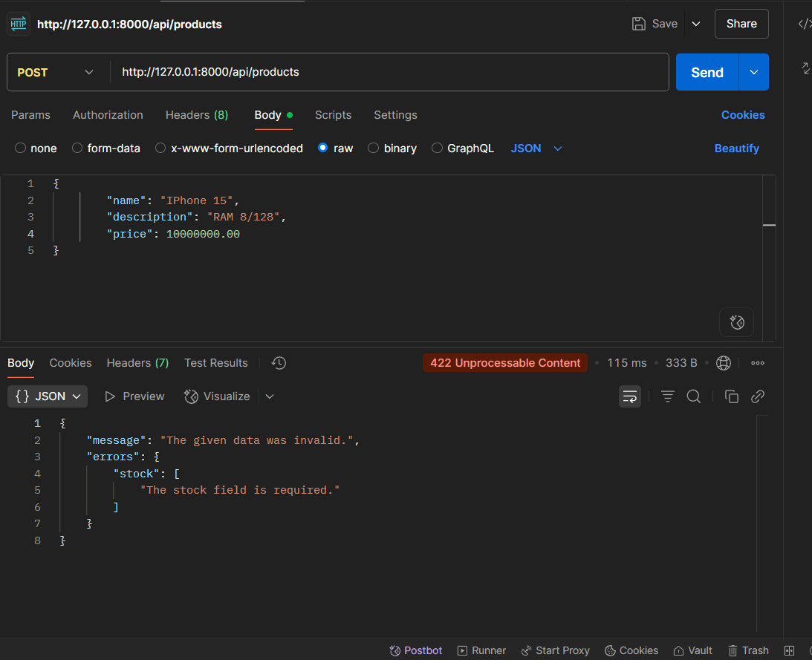Open the Trash from the bottom bar
This screenshot has width=812, height=660.
tap(747, 650)
